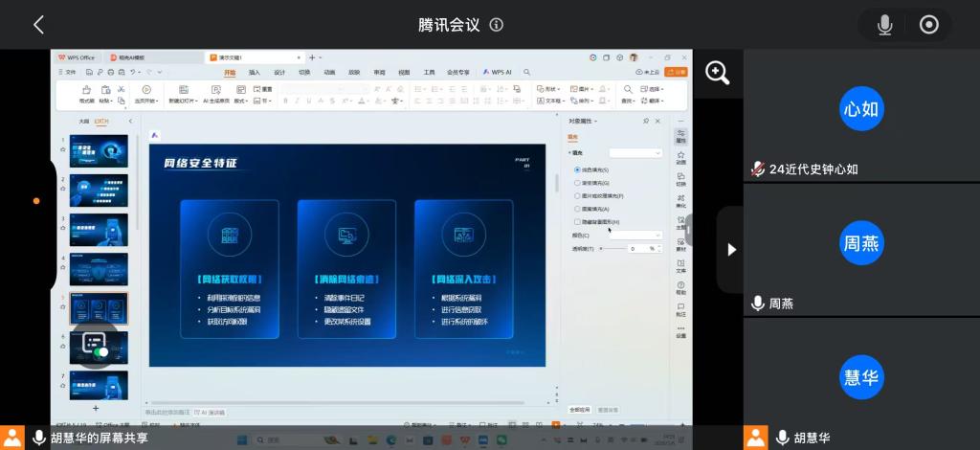Viewport: 980px width, 450px height.
Task: Open meeting info icon beside 腾讯会议 title
Action: (x=497, y=25)
